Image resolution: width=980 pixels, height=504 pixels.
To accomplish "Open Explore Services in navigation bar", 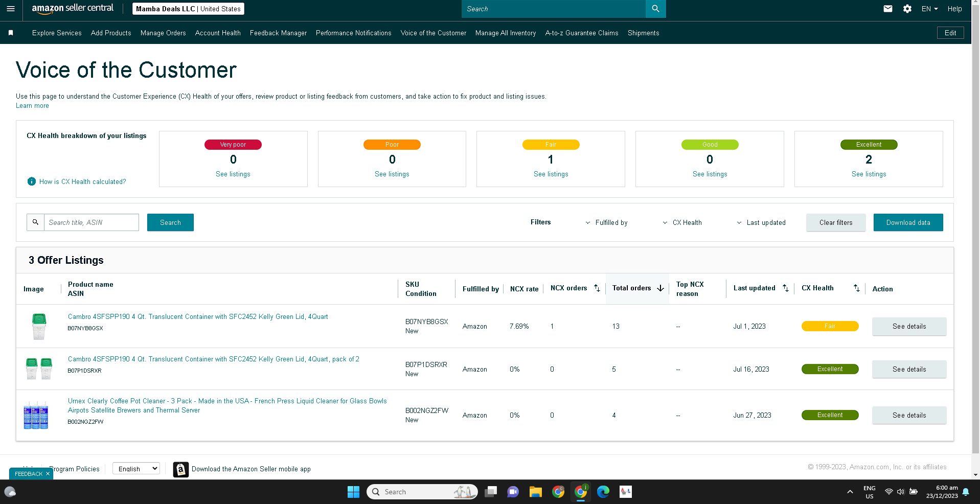I will [57, 33].
